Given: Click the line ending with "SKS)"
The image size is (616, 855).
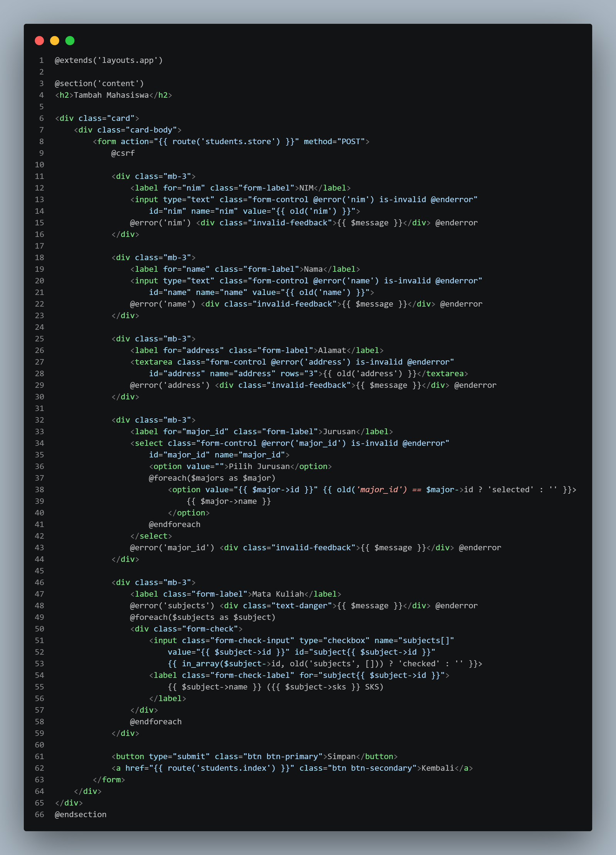Looking at the screenshot, I should (276, 687).
